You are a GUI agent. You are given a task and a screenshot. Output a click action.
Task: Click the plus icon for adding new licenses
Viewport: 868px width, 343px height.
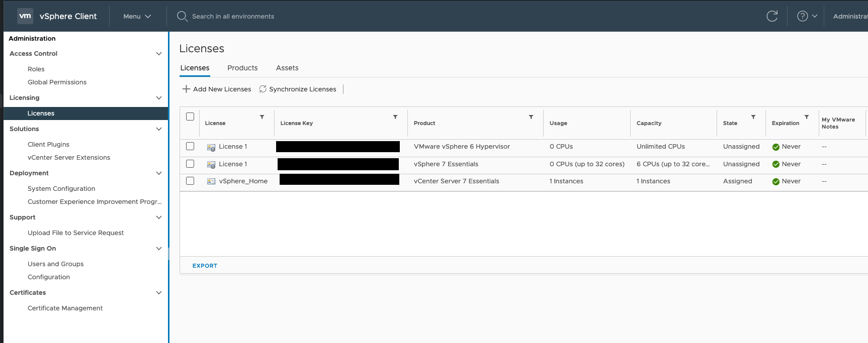pyautogui.click(x=186, y=89)
